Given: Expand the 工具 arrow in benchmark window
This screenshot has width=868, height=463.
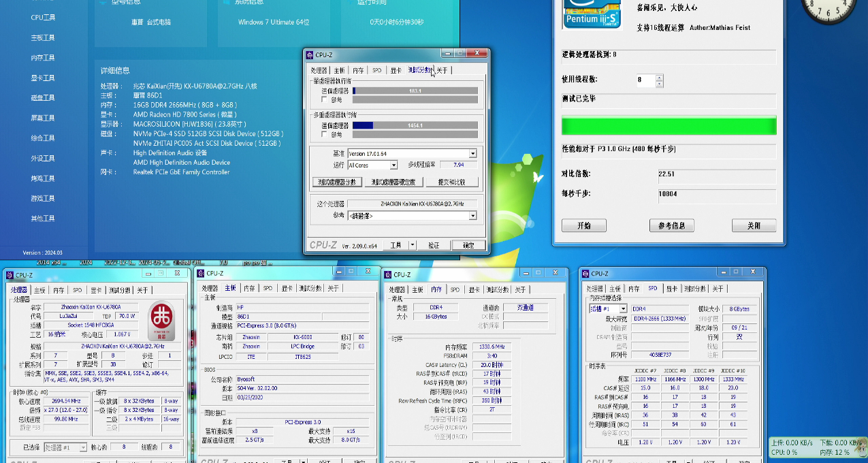Looking at the screenshot, I should tap(413, 245).
